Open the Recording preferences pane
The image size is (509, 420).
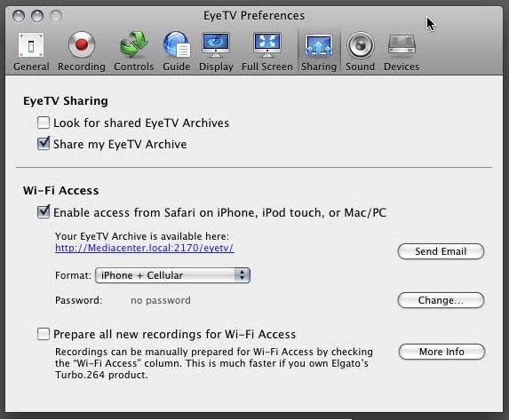[82, 52]
